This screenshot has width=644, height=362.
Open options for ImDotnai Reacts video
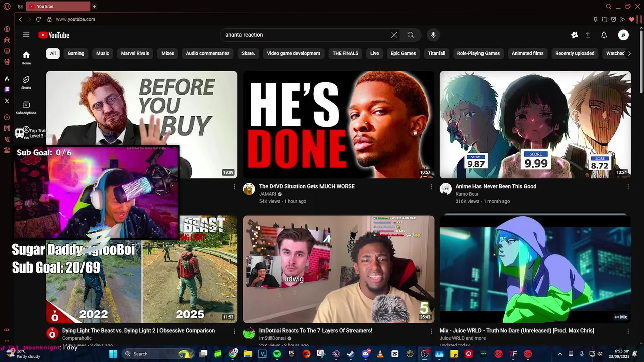point(431,331)
